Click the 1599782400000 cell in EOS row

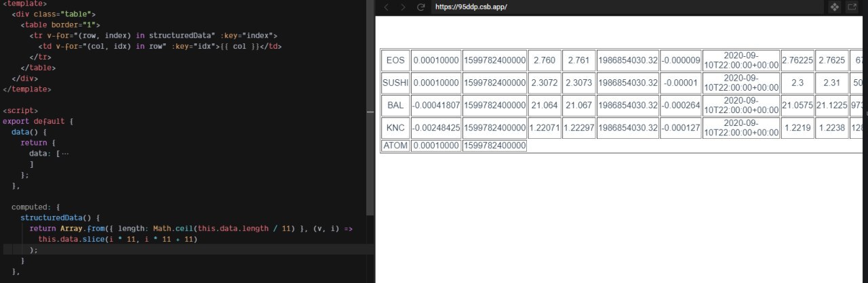coord(494,60)
